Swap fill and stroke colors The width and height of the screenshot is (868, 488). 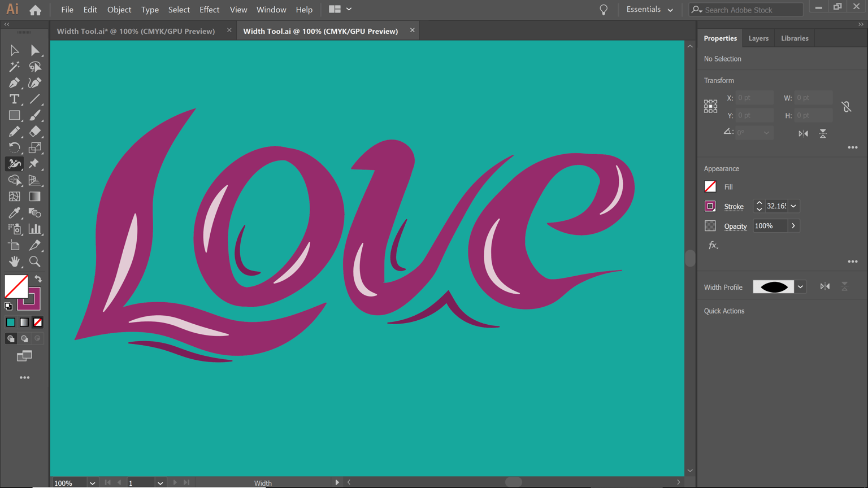(38, 279)
